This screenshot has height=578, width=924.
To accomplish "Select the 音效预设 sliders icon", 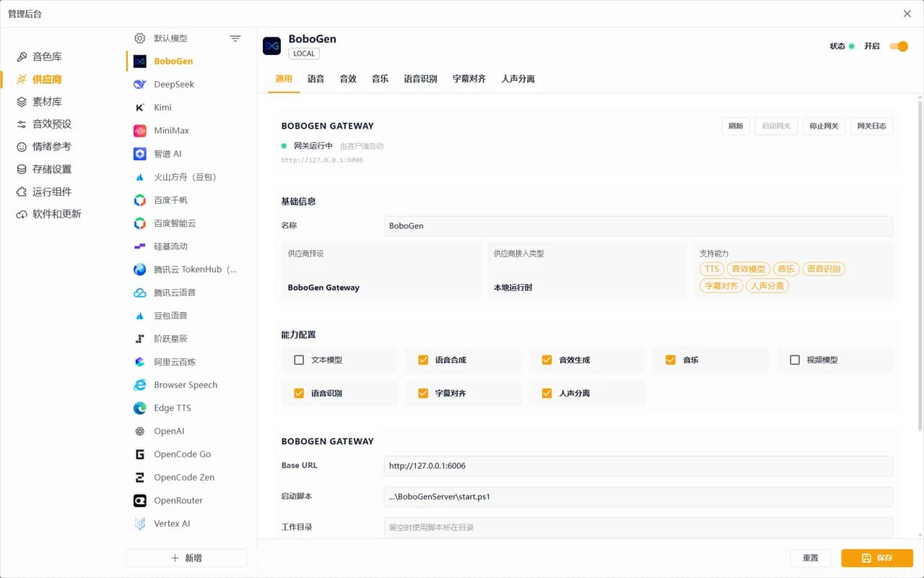I will 22,124.
